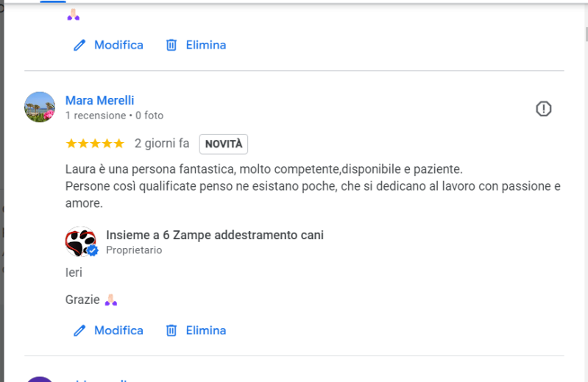Click the NOVITÀ badge next to the review date
Viewport: 588px width, 382px height.
pyautogui.click(x=223, y=144)
